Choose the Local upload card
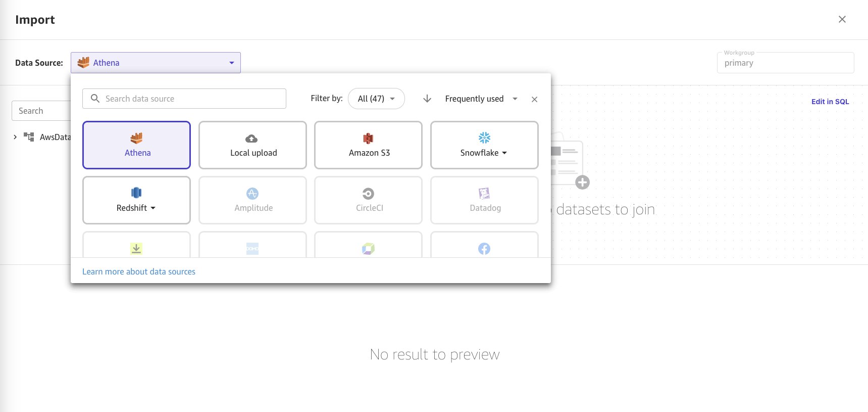The height and width of the screenshot is (412, 868). tap(252, 145)
